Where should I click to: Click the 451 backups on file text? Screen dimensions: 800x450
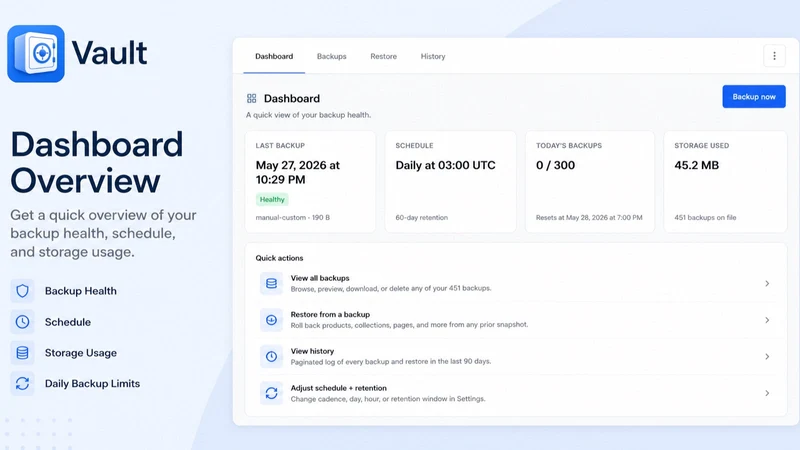[705, 217]
